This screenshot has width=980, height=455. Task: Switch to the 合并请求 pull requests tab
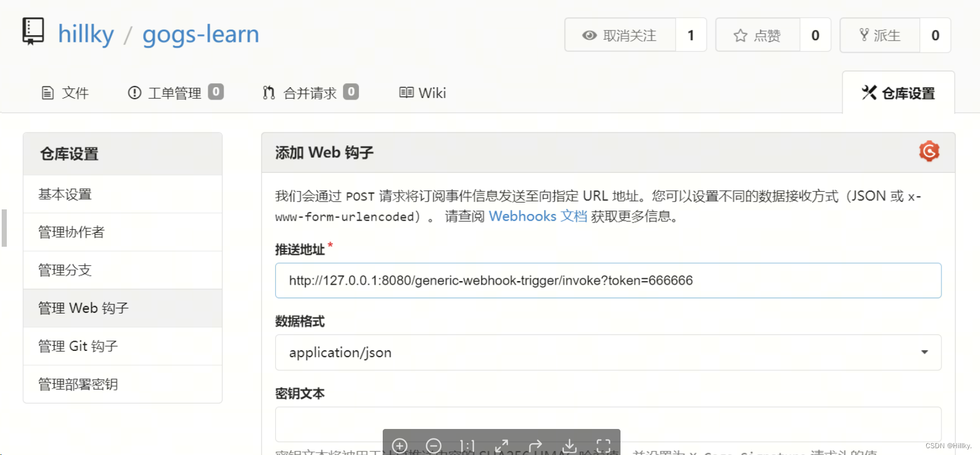click(310, 93)
